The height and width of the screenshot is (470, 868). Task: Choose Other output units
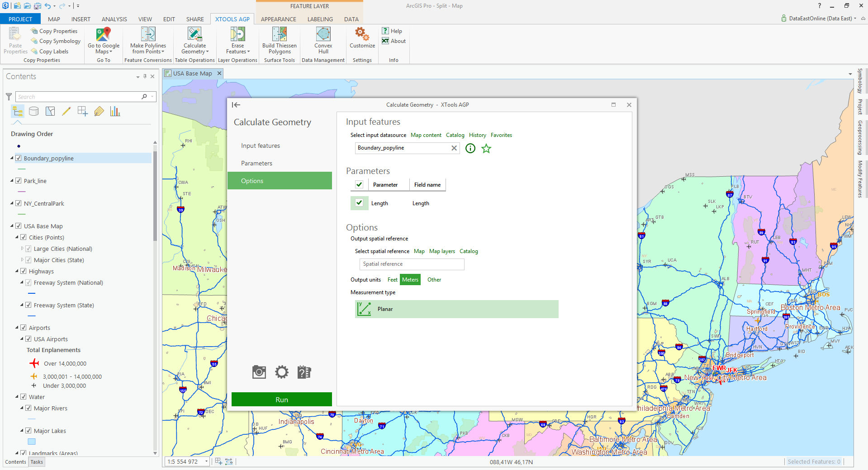tap(434, 280)
